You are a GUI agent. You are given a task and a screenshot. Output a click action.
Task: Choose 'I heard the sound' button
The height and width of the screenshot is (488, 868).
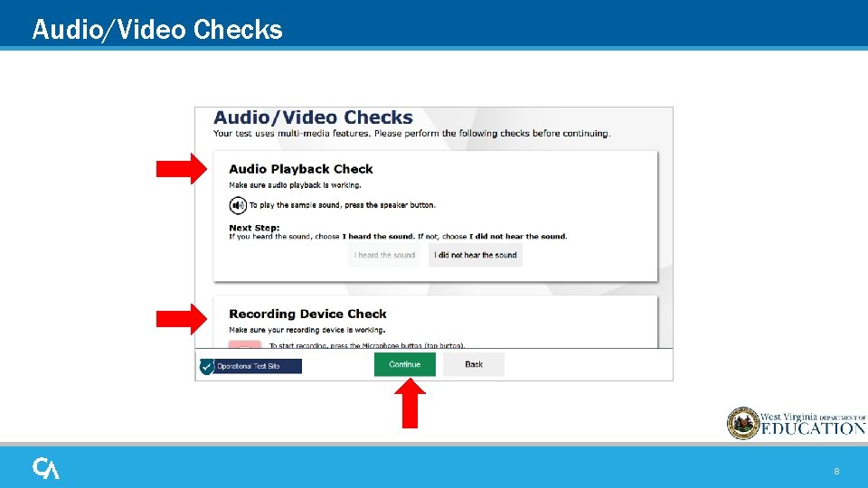[x=385, y=255]
